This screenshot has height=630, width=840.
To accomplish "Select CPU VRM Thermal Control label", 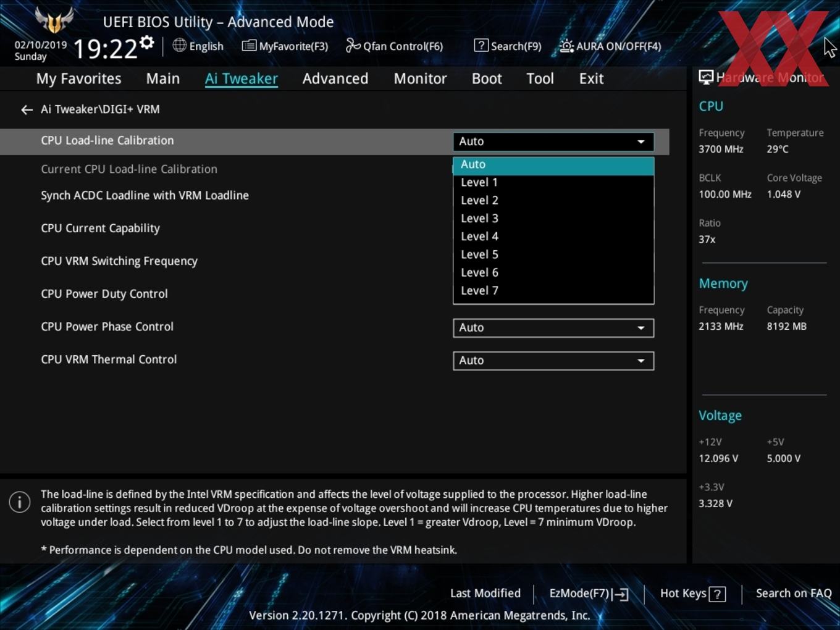I will click(109, 359).
